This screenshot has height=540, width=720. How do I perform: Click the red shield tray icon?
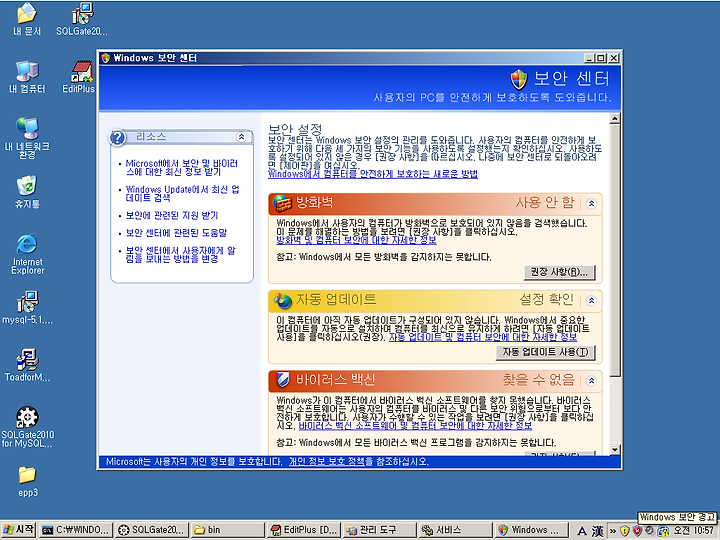(x=637, y=530)
